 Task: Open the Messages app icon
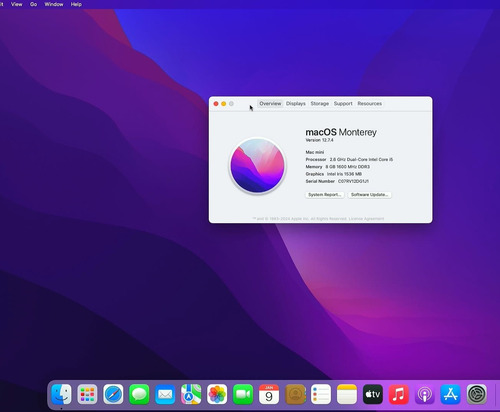[139, 394]
